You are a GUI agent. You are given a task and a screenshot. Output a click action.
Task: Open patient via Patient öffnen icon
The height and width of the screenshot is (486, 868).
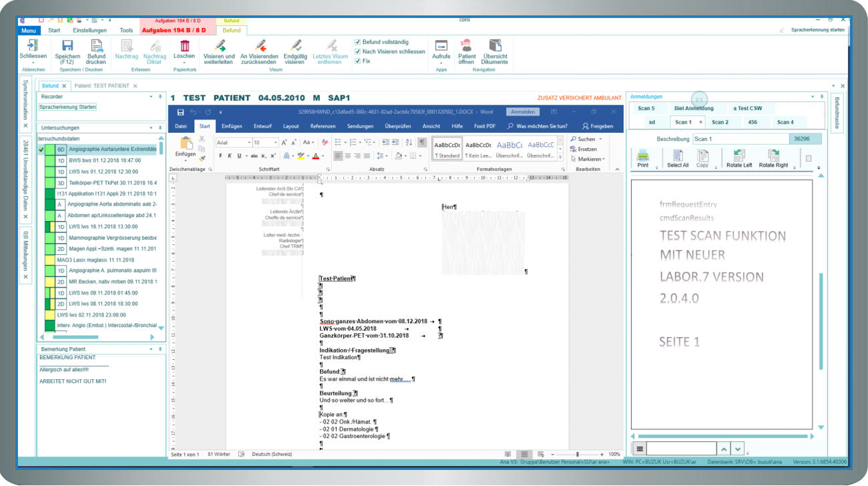466,45
